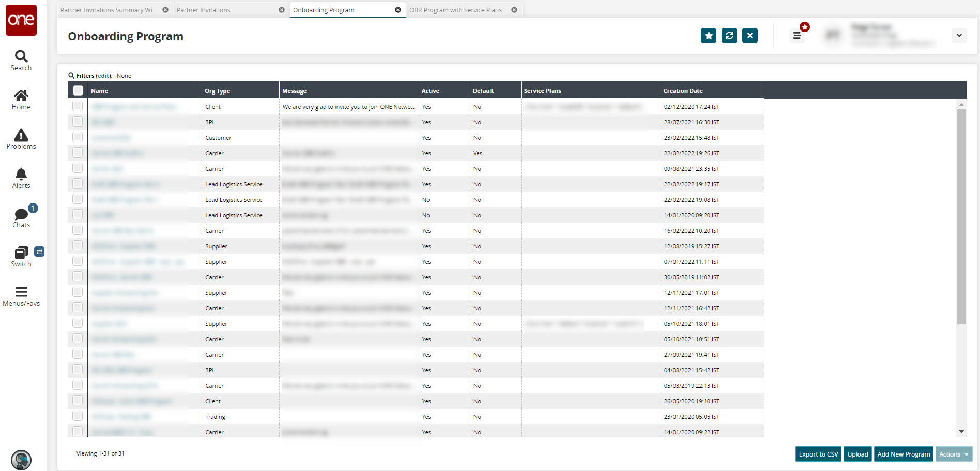This screenshot has height=471, width=980.
Task: Sort by Active column header
Action: (x=444, y=90)
